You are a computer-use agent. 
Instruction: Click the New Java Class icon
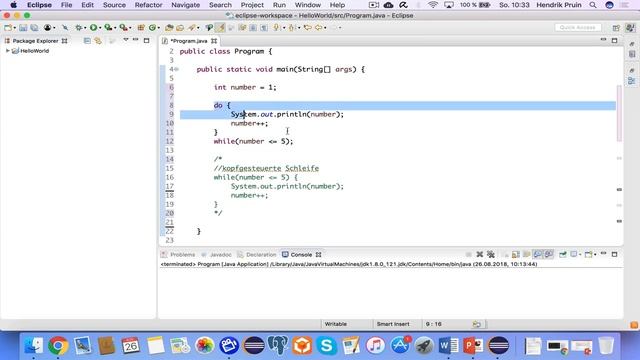(152, 28)
